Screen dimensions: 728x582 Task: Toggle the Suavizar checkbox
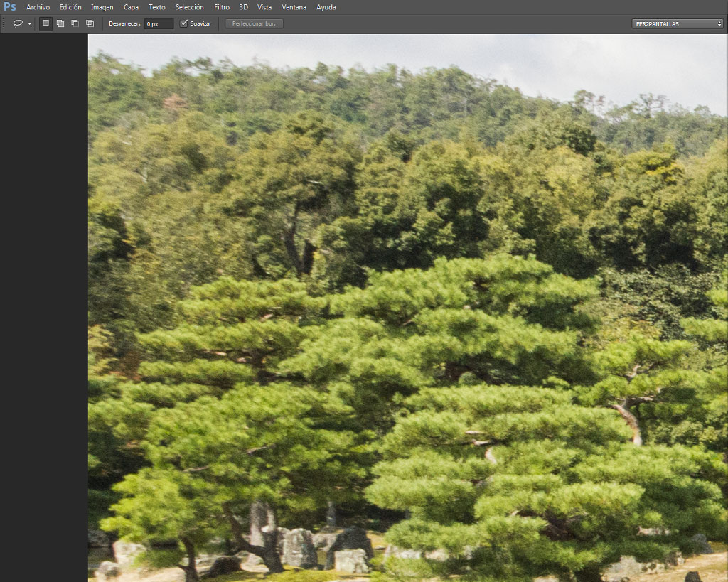tap(184, 23)
